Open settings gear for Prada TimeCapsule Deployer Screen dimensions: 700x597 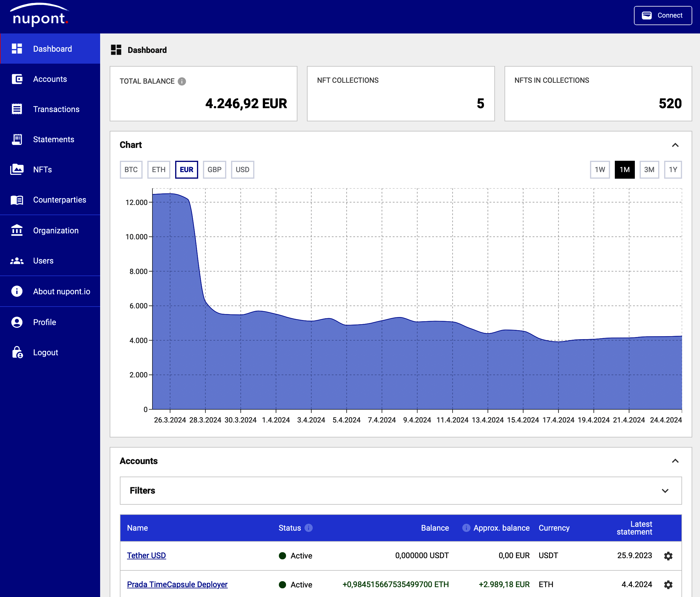pyautogui.click(x=668, y=584)
